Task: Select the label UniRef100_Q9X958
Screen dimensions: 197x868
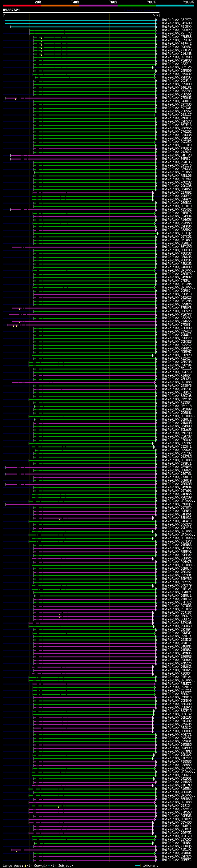Action: pyautogui.click(x=177, y=223)
